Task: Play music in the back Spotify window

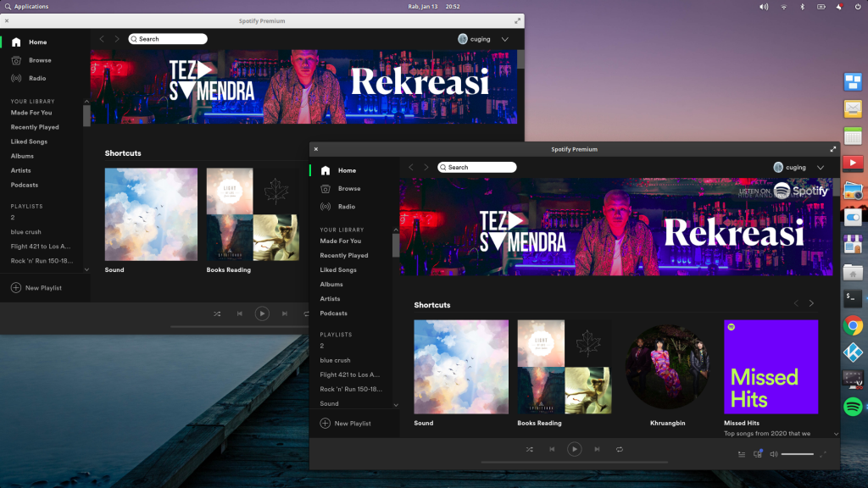Action: tap(262, 313)
